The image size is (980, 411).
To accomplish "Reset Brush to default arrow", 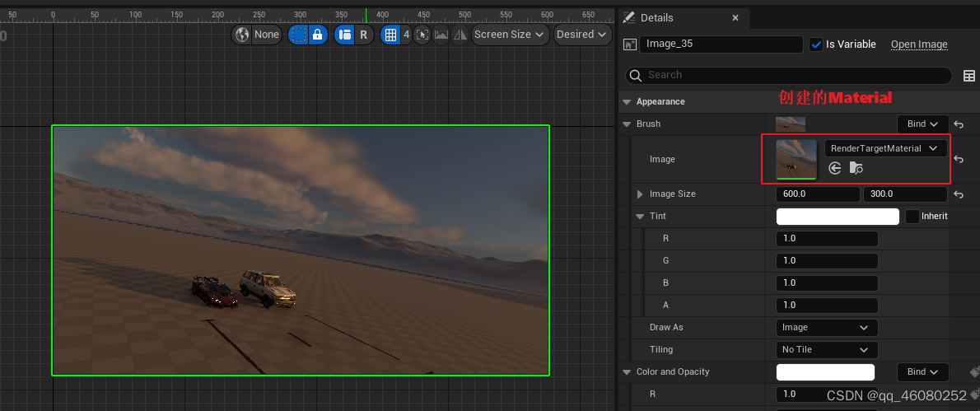I will 959,124.
